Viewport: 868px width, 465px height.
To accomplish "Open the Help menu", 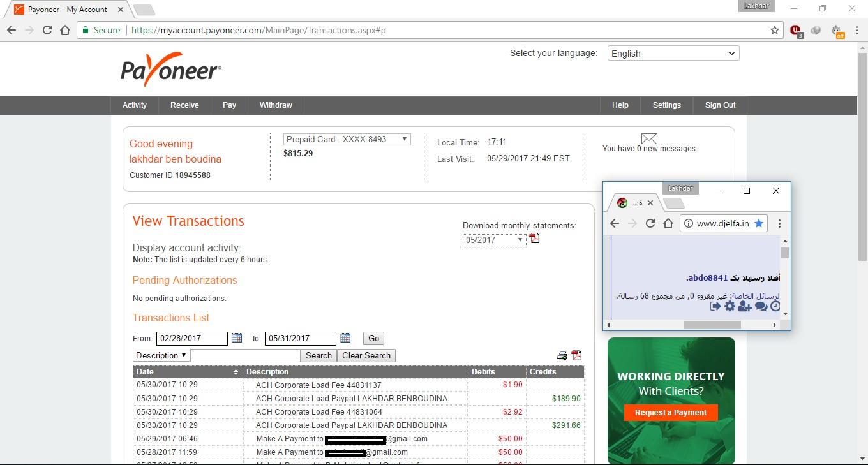I will 620,105.
